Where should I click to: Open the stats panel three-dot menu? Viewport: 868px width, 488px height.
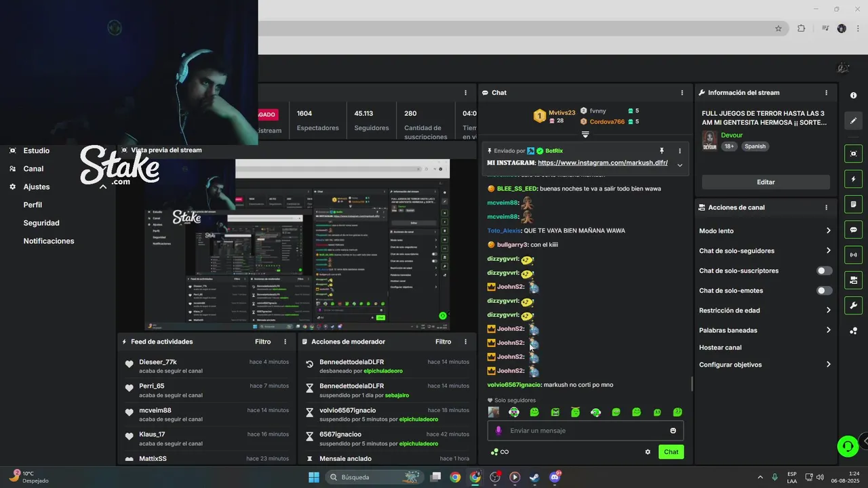point(465,93)
